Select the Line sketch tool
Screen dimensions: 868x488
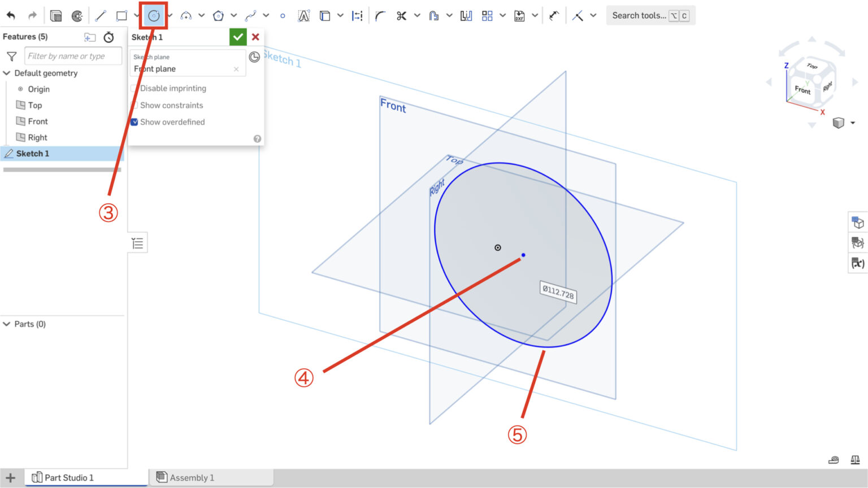[x=101, y=15]
